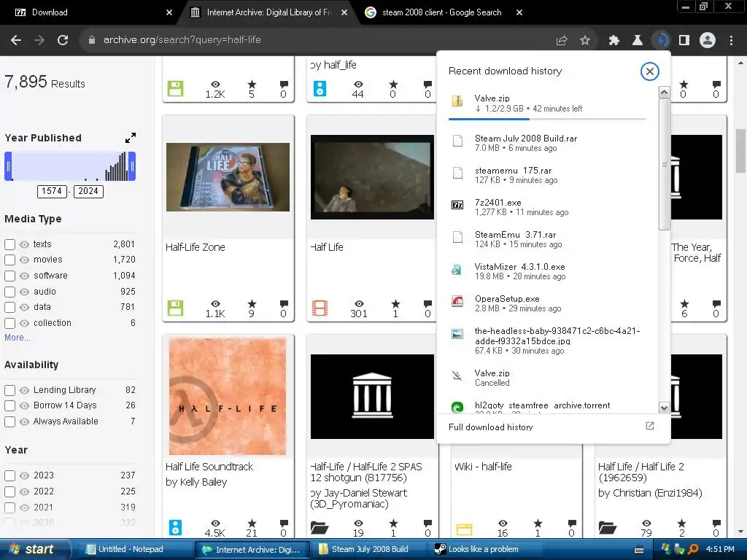Screen dimensions: 747x560
Task: Open the Extensions puzzle icon
Action: (x=614, y=41)
